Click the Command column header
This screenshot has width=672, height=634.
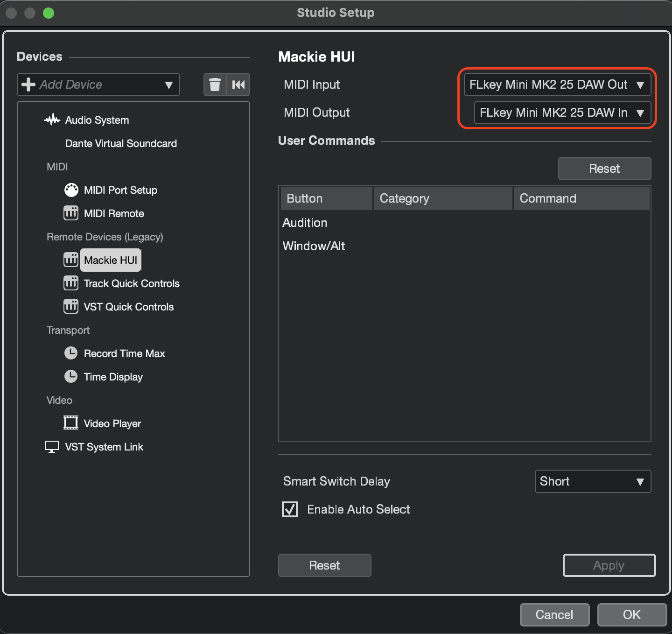[582, 198]
